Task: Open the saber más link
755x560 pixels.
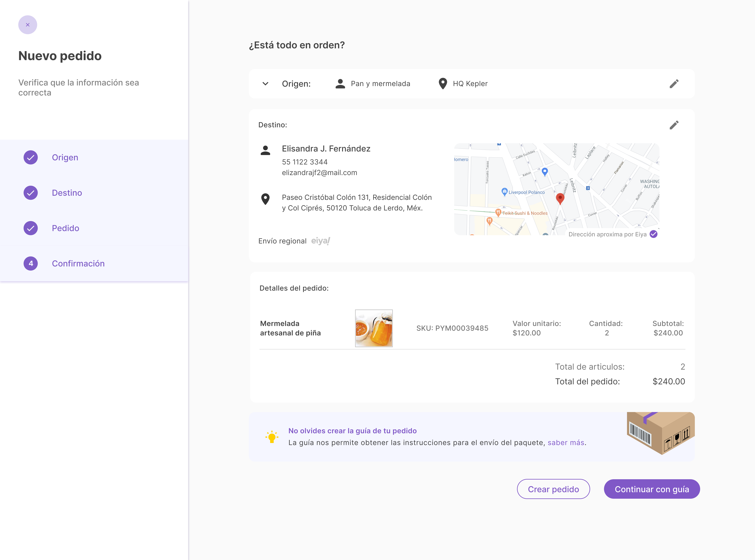Action: 566,443
